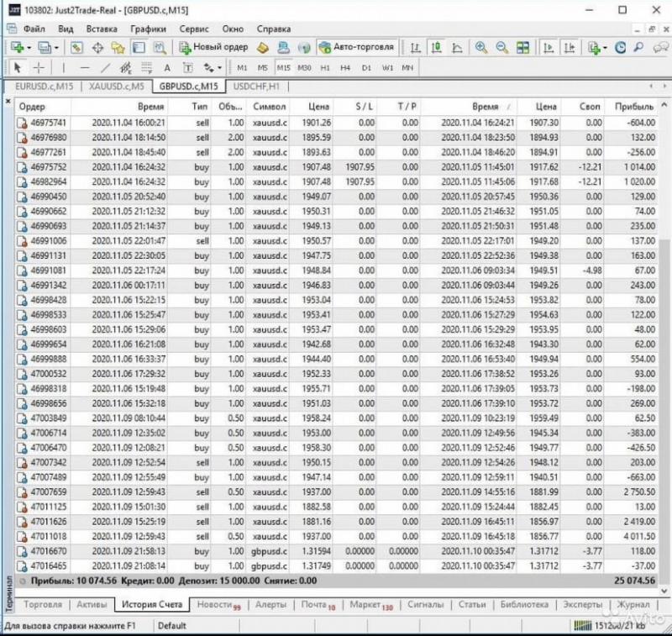Select order 46975741 in the history
The image size is (672, 636).
click(x=337, y=123)
